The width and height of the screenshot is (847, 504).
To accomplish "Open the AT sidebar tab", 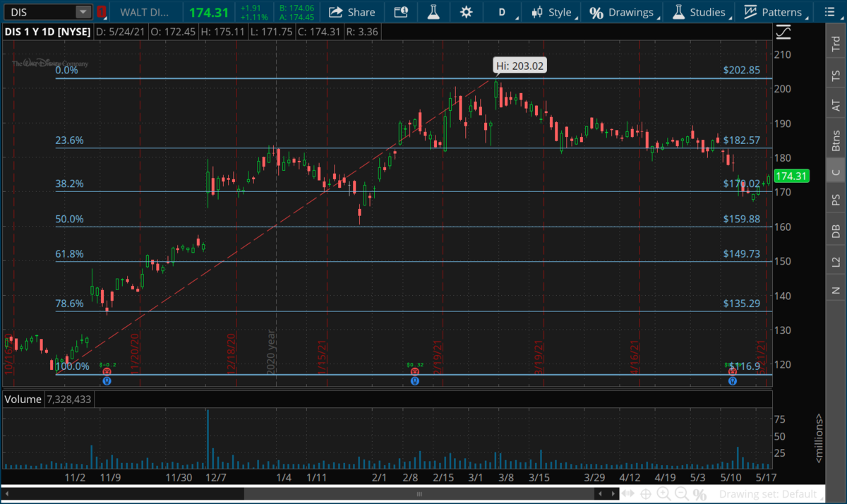I will point(836,105).
